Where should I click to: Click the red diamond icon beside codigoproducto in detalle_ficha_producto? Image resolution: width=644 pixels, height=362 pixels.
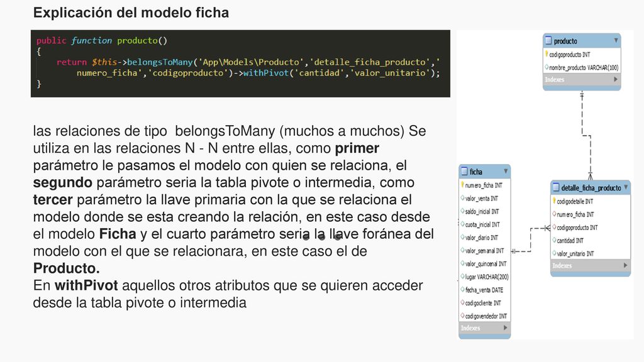[554, 227]
